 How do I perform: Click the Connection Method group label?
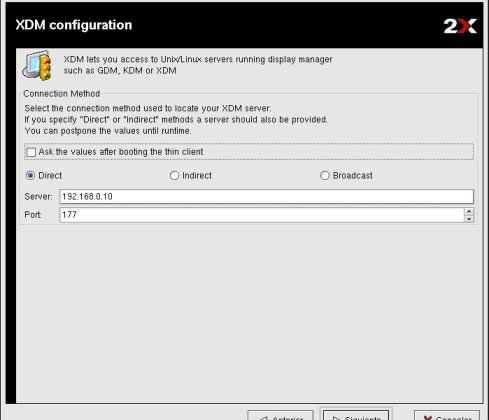62,94
